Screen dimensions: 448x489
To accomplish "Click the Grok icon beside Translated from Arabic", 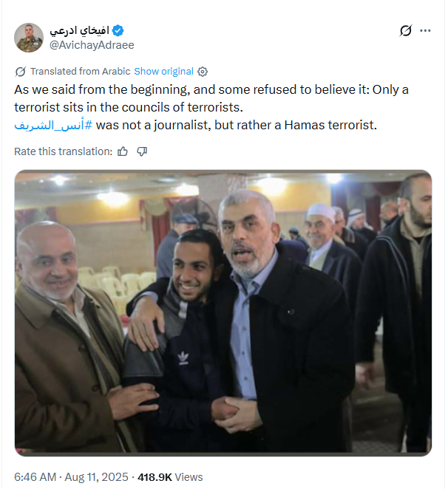I will [21, 72].
